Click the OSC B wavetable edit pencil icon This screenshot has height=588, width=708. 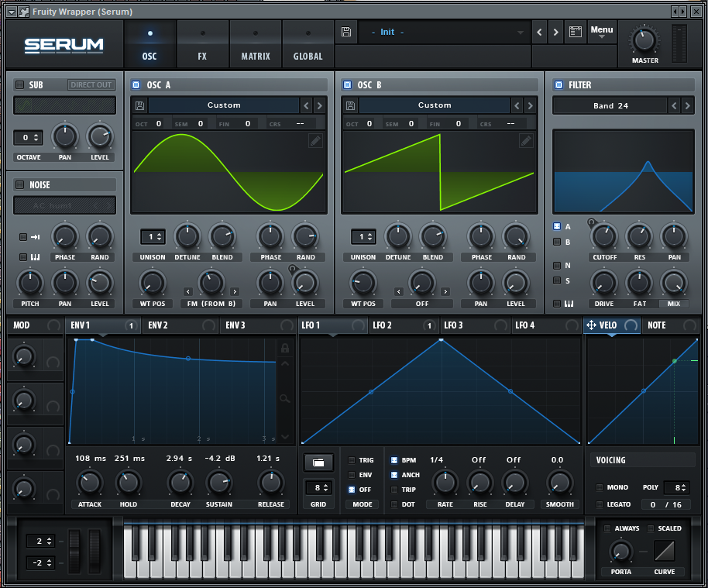click(526, 140)
